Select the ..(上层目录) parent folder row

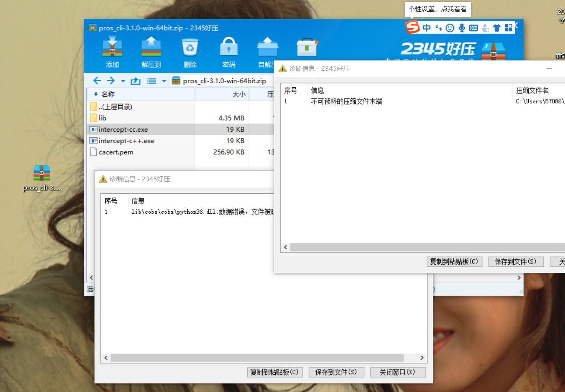point(180,107)
